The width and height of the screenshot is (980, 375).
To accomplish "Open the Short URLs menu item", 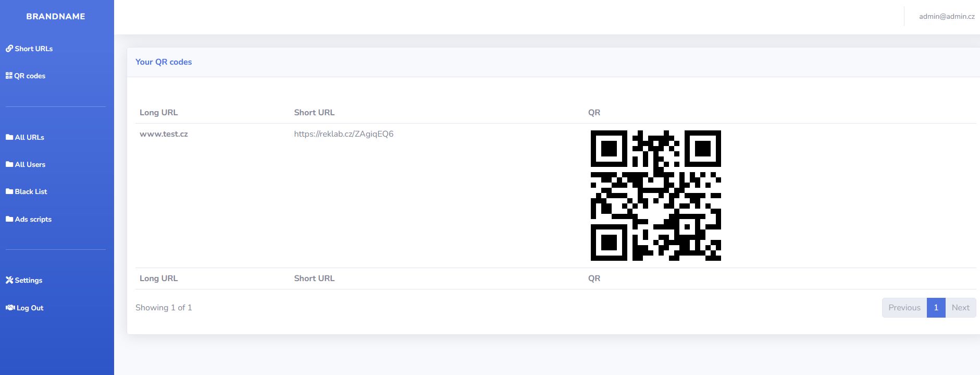I will (x=34, y=49).
